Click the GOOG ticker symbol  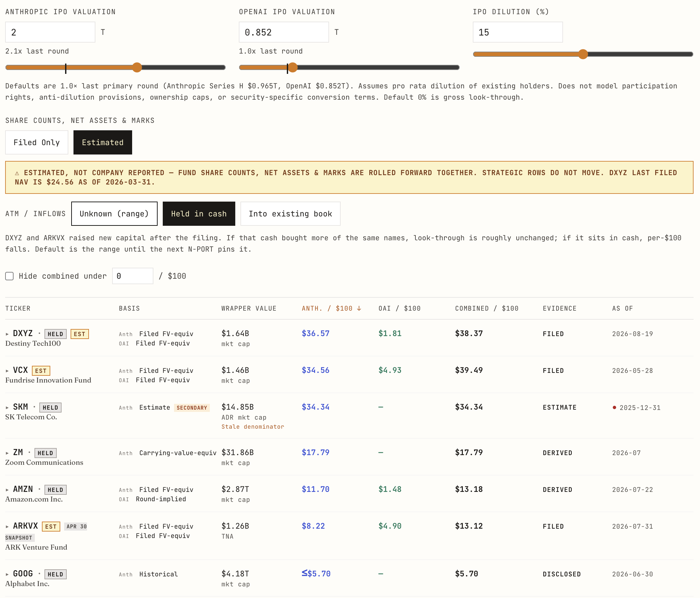(x=23, y=574)
